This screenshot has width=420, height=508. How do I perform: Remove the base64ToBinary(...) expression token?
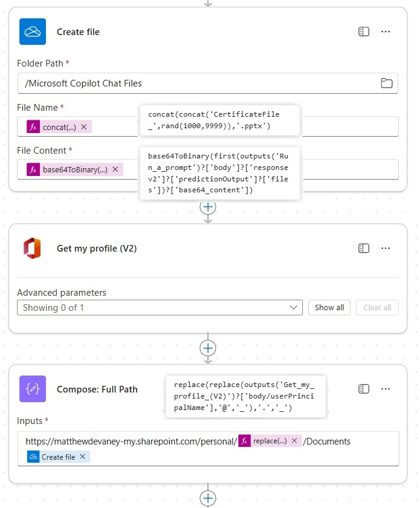click(x=115, y=170)
